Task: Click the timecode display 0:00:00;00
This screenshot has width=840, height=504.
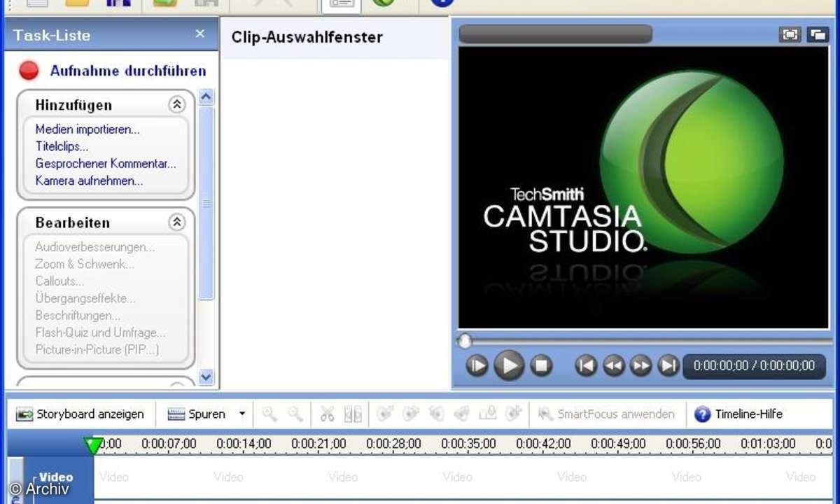Action: [x=754, y=365]
